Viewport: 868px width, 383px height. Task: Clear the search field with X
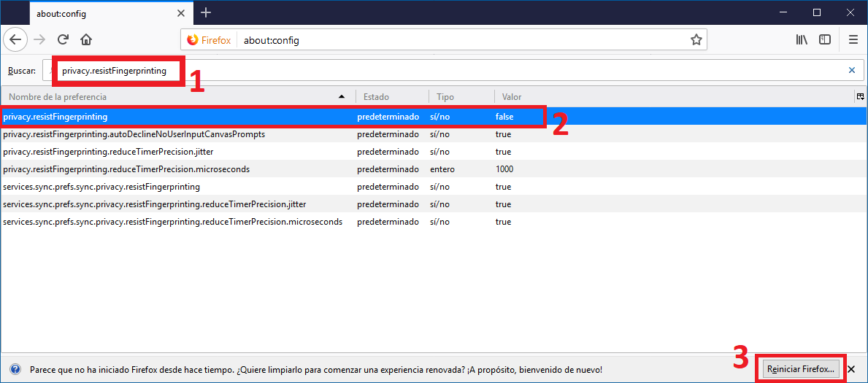(851, 70)
